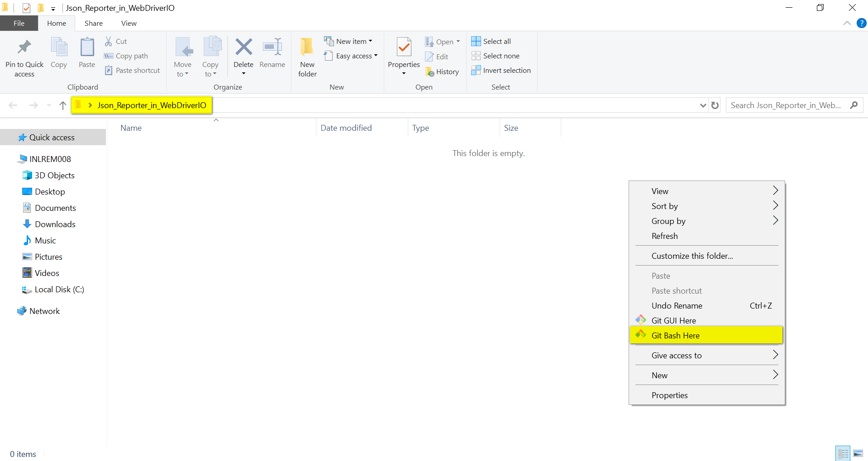Open Desktop in navigation pane
The image size is (868, 461).
(x=50, y=192)
